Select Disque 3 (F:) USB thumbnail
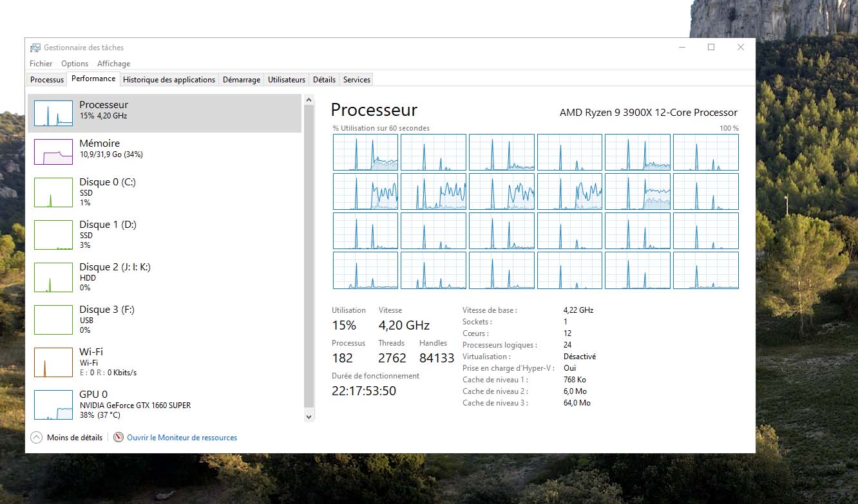Screen dimensions: 858x504 tap(53, 319)
